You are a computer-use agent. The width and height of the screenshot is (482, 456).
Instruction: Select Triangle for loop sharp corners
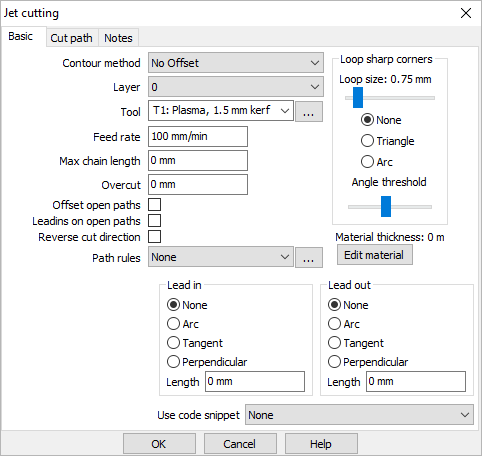coord(388,141)
